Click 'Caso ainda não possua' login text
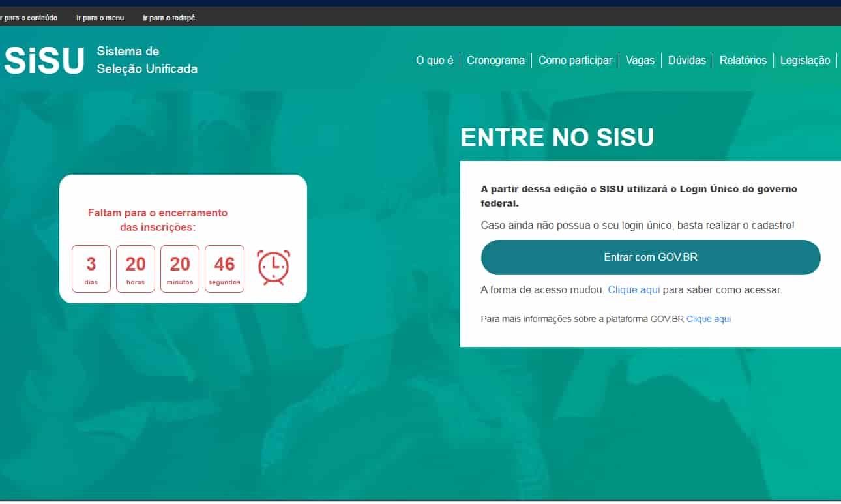The width and height of the screenshot is (841, 504). (638, 225)
